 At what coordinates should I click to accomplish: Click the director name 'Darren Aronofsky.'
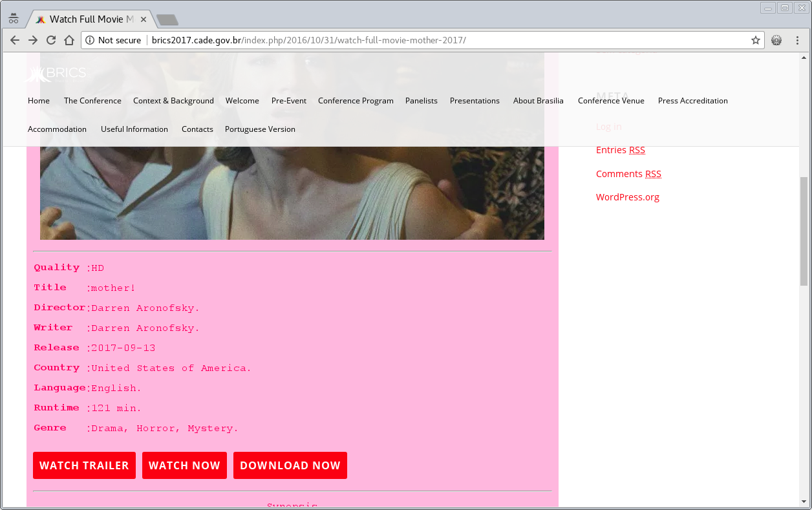click(145, 308)
